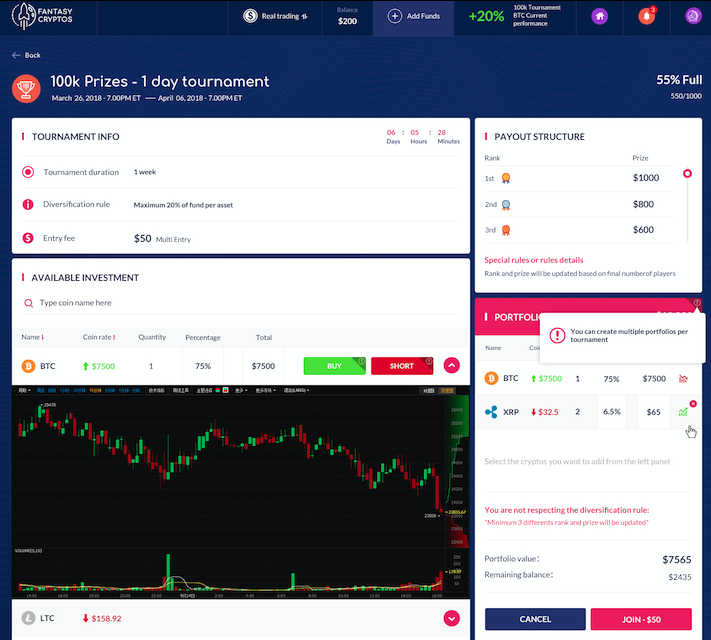This screenshot has width=711, height=640.
Task: Click the orange button at chart toolbar right
Action: (448, 391)
